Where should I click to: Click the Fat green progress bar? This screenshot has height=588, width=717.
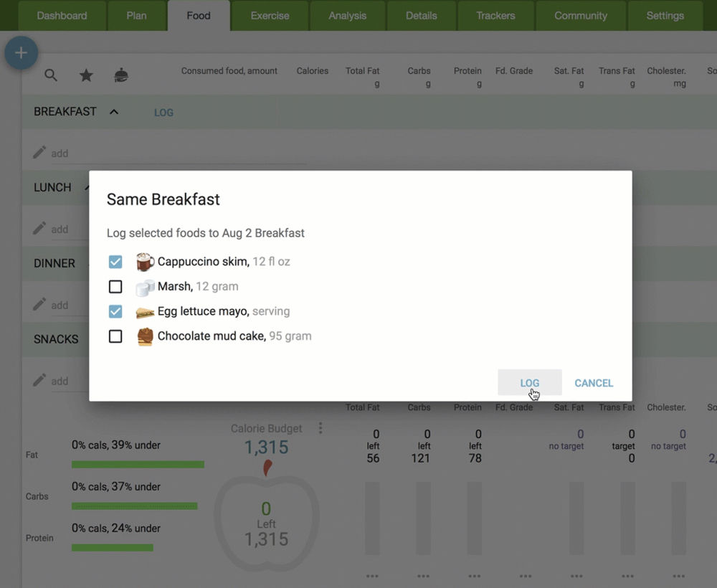tap(138, 465)
